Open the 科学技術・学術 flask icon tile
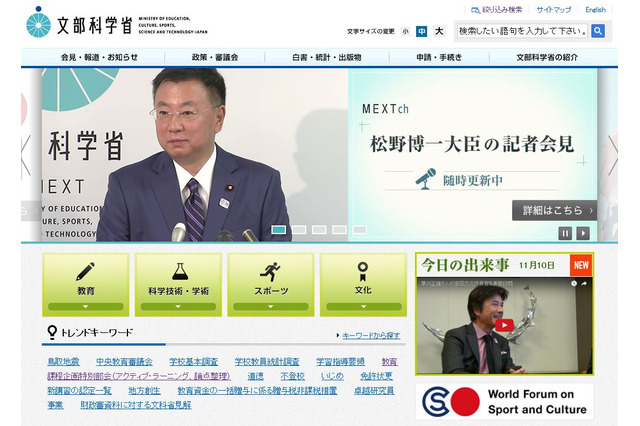 (x=178, y=284)
